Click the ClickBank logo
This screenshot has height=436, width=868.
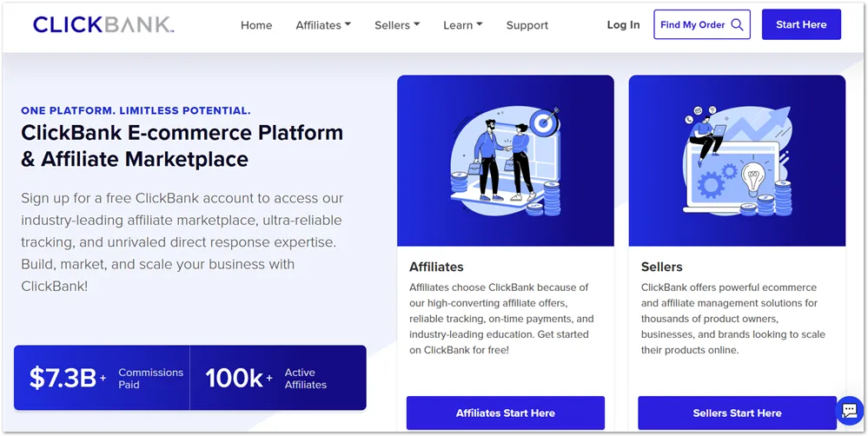pos(103,25)
